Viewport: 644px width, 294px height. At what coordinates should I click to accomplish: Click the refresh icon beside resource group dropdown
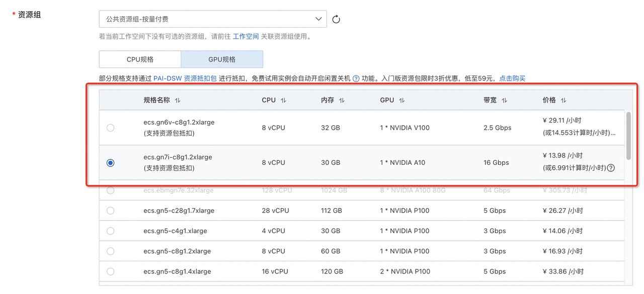click(x=336, y=20)
